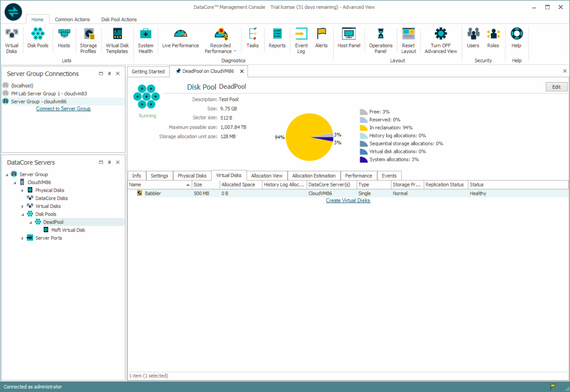Select the Hosts icon in the ribbon
570x392 pixels.
[64, 39]
